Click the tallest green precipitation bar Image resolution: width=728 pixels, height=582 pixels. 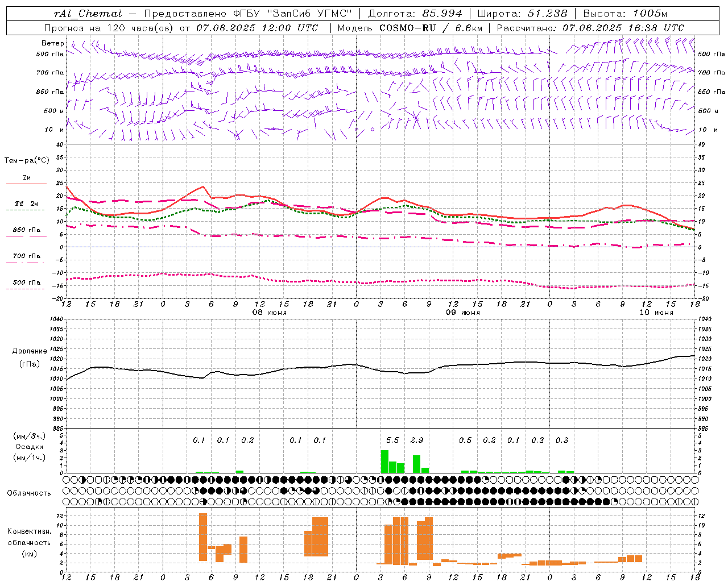tap(384, 462)
